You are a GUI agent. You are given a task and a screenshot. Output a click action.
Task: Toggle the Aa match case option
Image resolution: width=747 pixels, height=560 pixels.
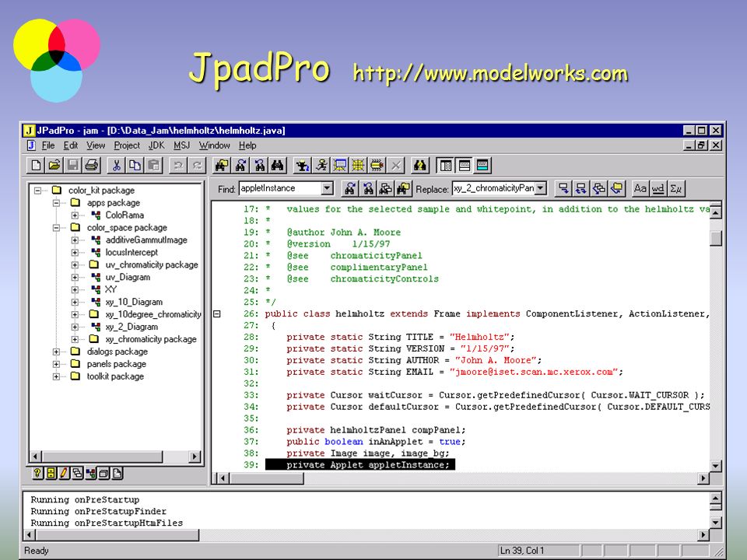[640, 188]
